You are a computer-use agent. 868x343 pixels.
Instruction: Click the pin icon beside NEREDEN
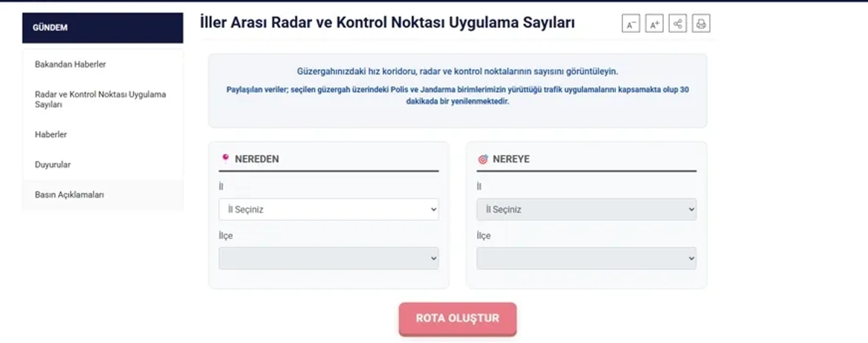tap(224, 158)
